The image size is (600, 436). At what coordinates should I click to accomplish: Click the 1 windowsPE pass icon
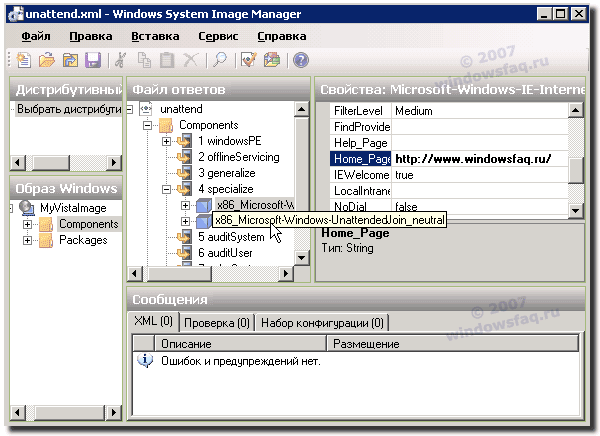[x=185, y=141]
